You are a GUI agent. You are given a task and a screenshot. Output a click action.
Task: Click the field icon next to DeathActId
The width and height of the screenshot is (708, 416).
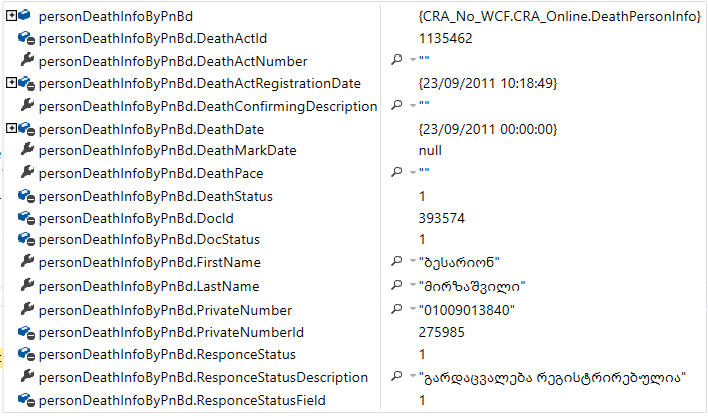26,38
